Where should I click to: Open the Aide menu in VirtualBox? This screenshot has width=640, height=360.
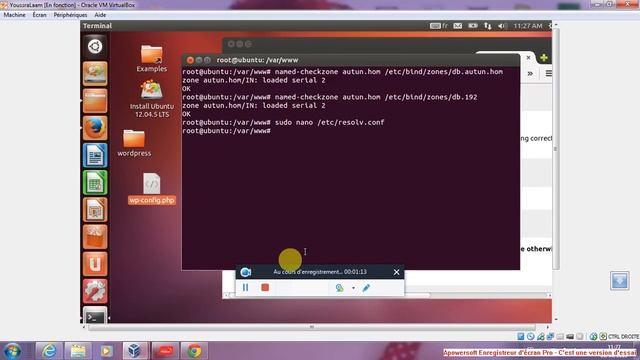coord(100,15)
